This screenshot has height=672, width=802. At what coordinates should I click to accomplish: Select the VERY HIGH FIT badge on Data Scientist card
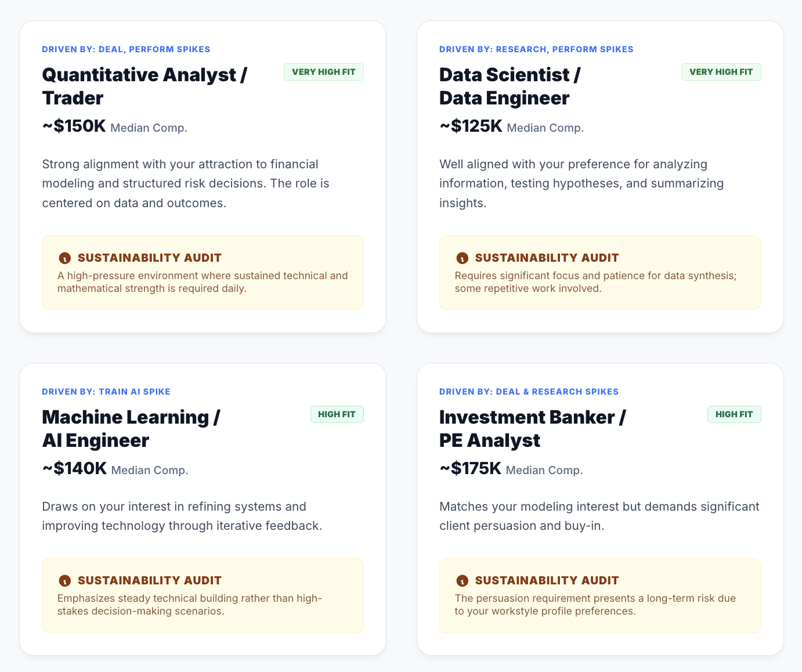(721, 72)
